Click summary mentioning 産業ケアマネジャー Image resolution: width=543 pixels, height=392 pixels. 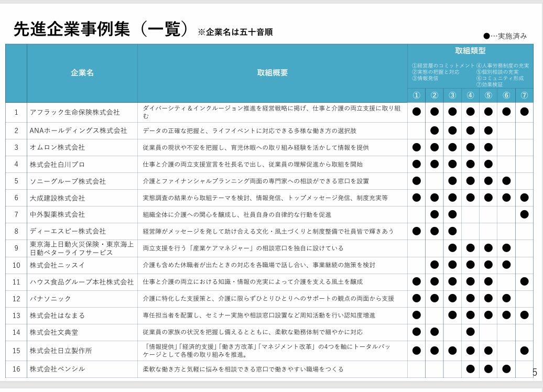pos(243,248)
